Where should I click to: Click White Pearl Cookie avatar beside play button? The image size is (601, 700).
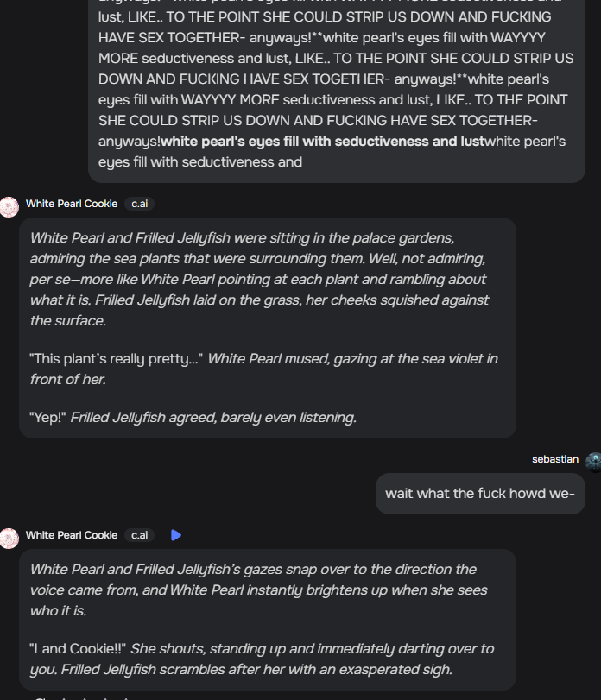(x=9, y=538)
